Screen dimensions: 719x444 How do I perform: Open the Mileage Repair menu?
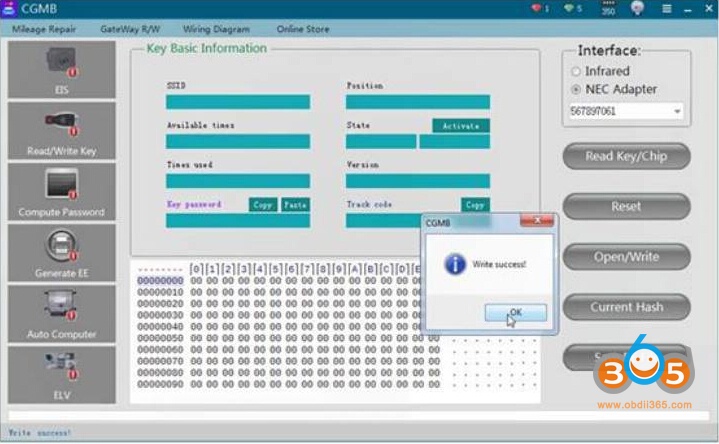43,29
